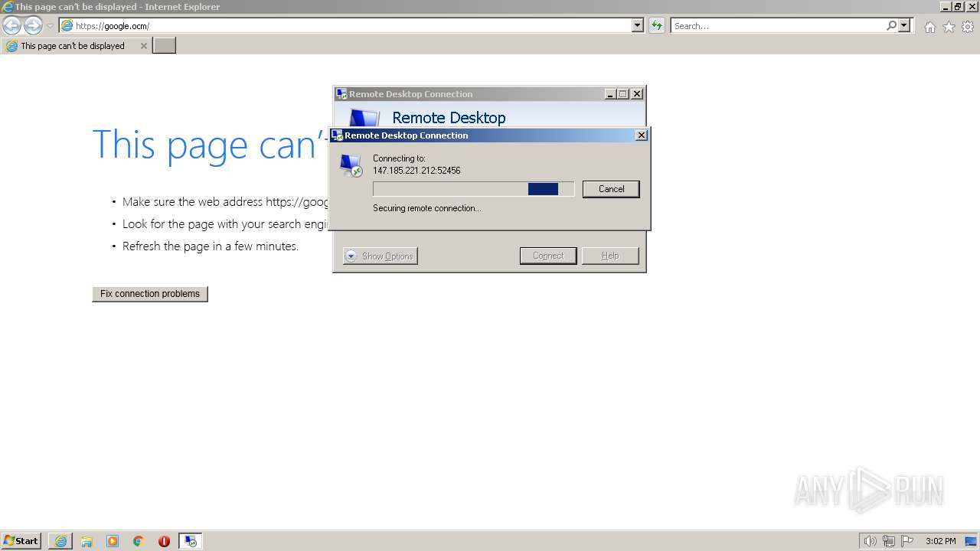Open the Windows Start menu

click(x=21, y=541)
